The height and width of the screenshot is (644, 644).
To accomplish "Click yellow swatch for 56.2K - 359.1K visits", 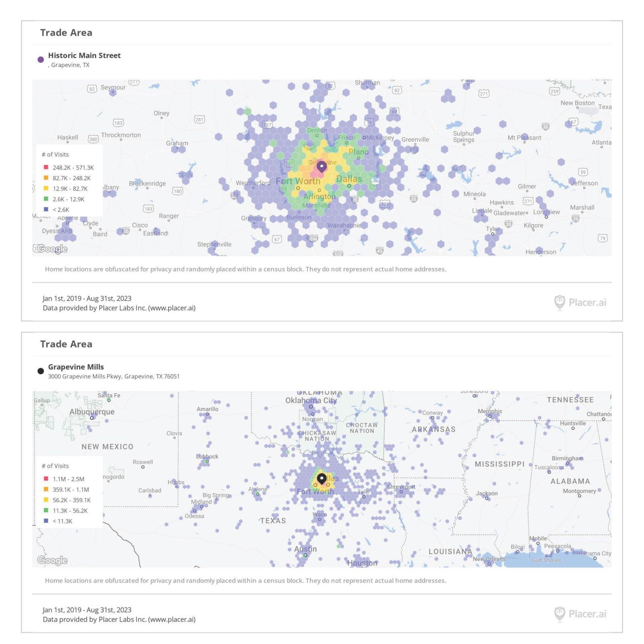I will pos(46,500).
